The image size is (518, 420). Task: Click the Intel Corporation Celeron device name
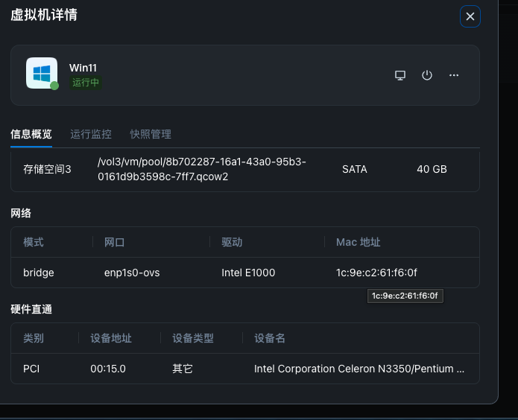click(359, 369)
